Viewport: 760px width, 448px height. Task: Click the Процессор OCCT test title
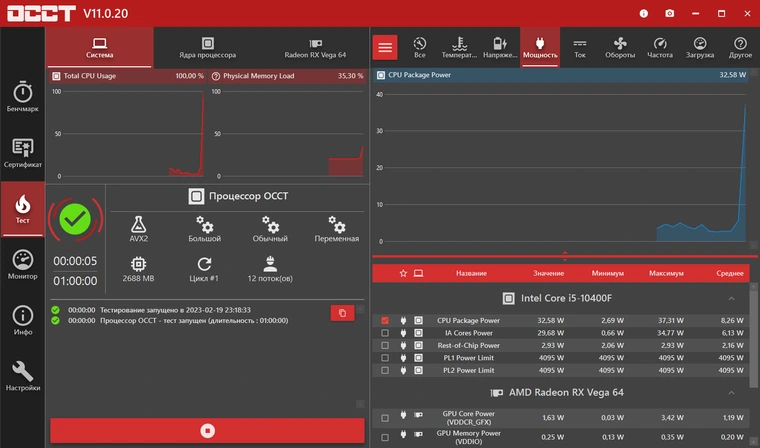click(248, 196)
